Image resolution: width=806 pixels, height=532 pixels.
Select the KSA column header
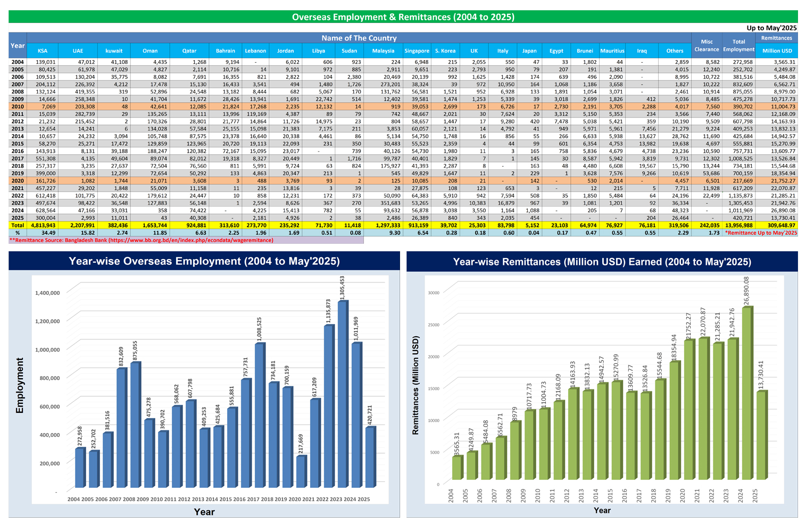tap(43, 51)
